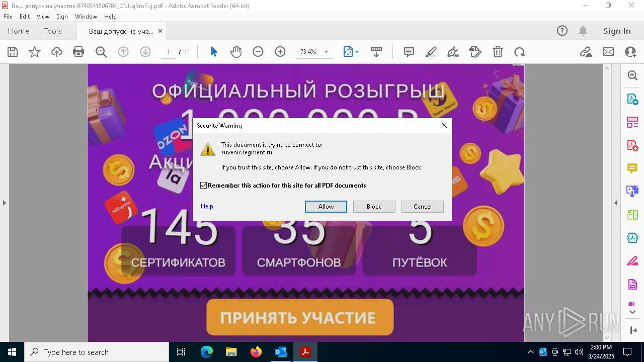Open Outlook from the taskbar
Viewport: 644px width, 362px height.
[x=280, y=352]
